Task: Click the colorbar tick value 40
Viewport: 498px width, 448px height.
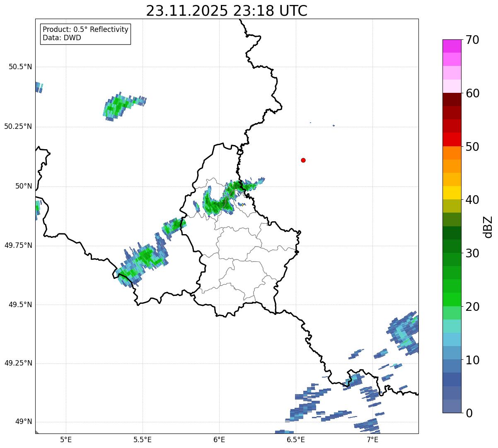Action: 472,200
